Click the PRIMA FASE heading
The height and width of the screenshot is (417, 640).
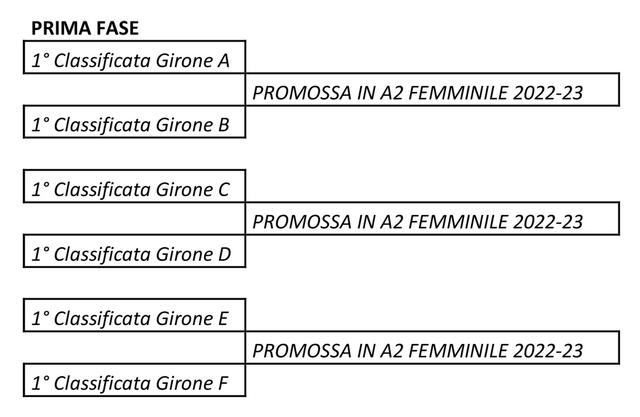(85, 28)
